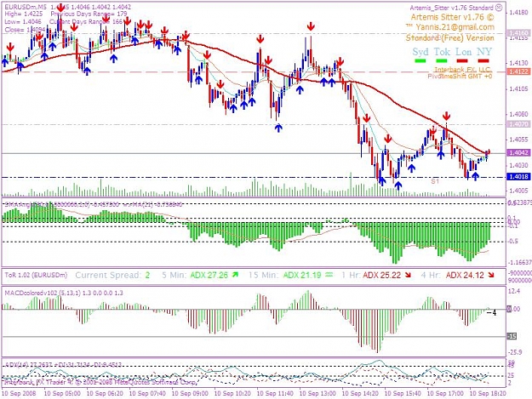The height and width of the screenshot is (399, 532).
Task: Click the 'High= 1.4225' readout
Action: [24, 14]
